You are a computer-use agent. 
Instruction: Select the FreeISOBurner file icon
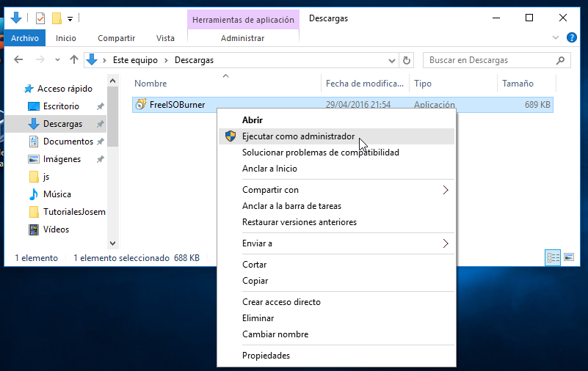(141, 104)
